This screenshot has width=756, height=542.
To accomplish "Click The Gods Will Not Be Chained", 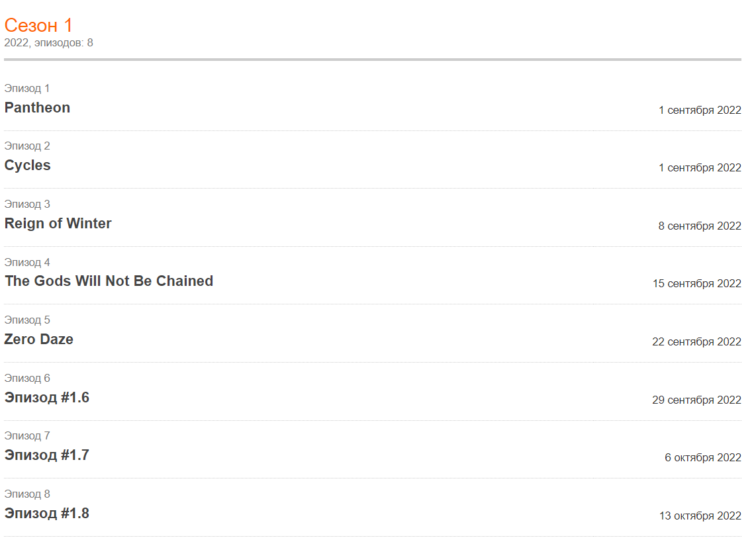I will [109, 281].
